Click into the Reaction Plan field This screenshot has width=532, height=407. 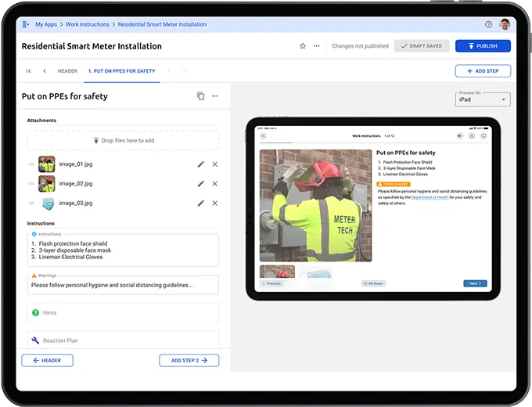[x=123, y=340]
